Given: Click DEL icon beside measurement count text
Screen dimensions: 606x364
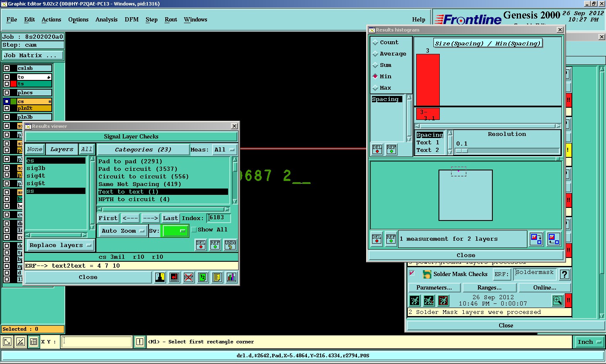Looking at the screenshot, I should point(377,239).
